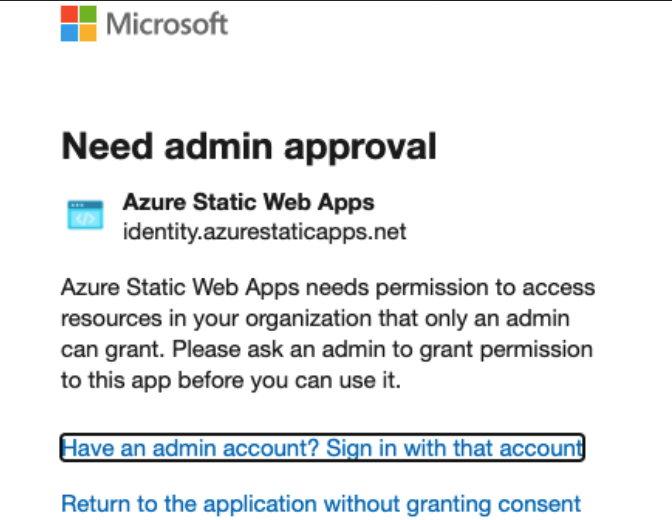Click the identity.azurestaticapps.net domain text
Viewport: 672px width, 520px height.
264,232
